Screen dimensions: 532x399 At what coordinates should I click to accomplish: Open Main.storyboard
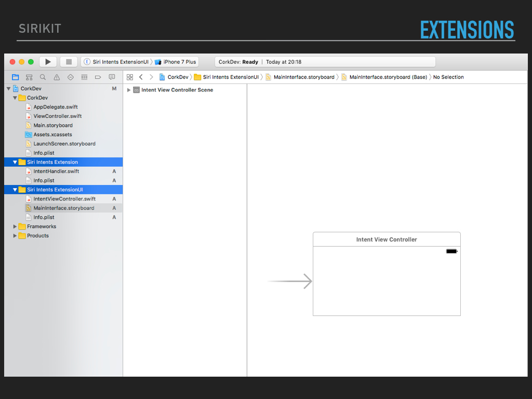[63, 125]
